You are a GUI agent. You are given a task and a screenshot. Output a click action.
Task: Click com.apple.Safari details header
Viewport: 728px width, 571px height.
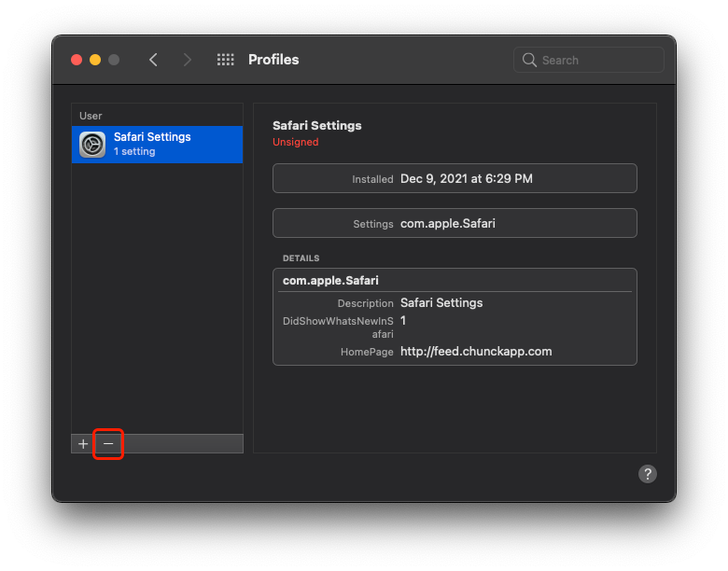tap(330, 281)
